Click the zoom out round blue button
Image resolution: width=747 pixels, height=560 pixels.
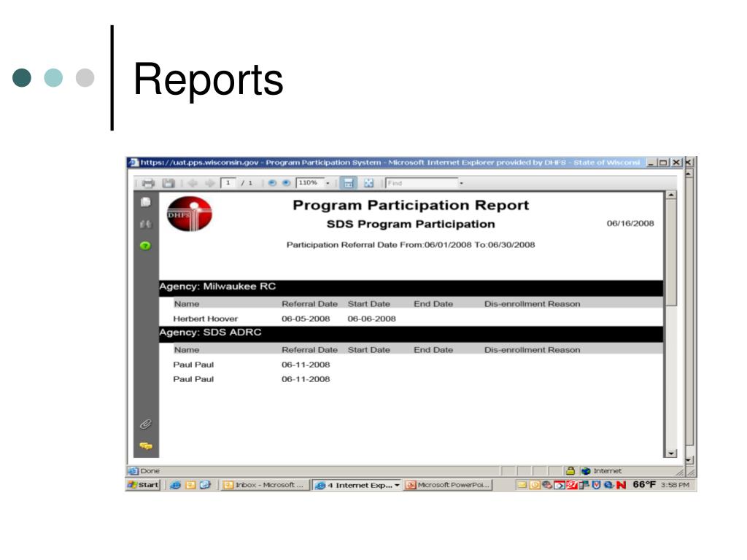[272, 183]
